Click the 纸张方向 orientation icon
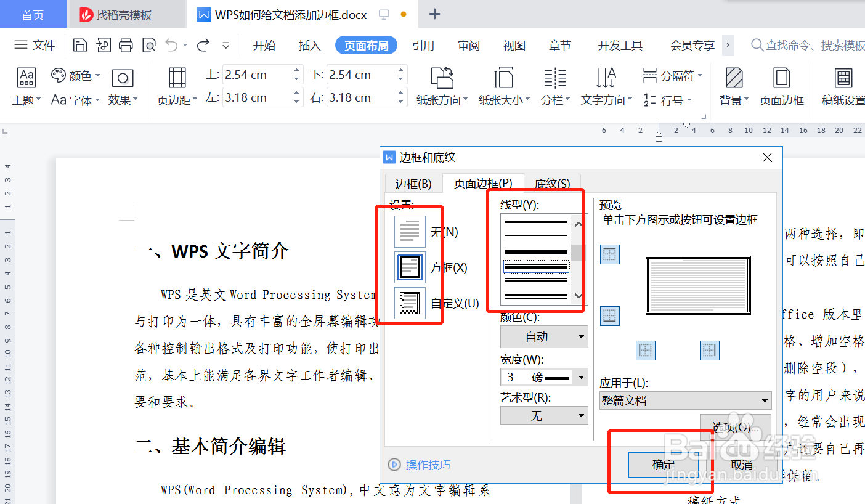The image size is (865, 504). click(442, 78)
